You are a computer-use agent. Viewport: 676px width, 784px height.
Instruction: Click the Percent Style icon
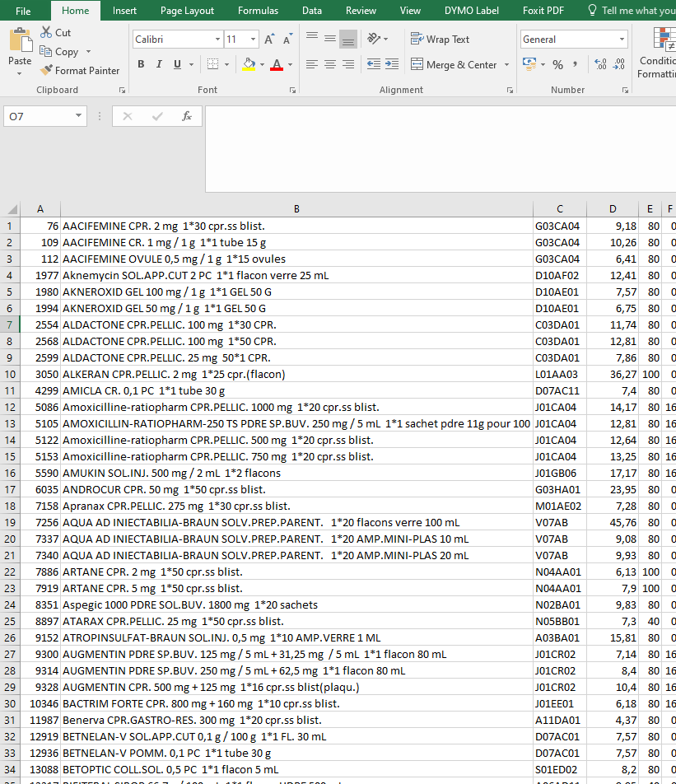557,64
